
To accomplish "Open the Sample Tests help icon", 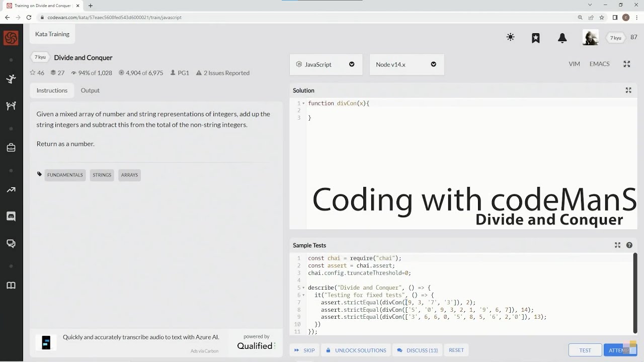I will click(629, 245).
